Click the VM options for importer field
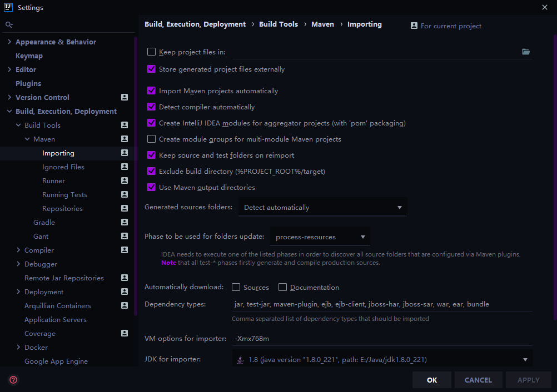 (382, 339)
